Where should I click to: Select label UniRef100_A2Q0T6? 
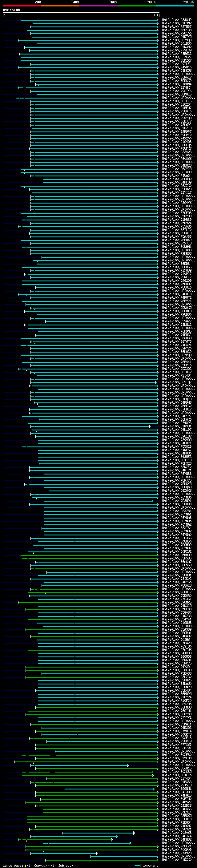coord(176,111)
